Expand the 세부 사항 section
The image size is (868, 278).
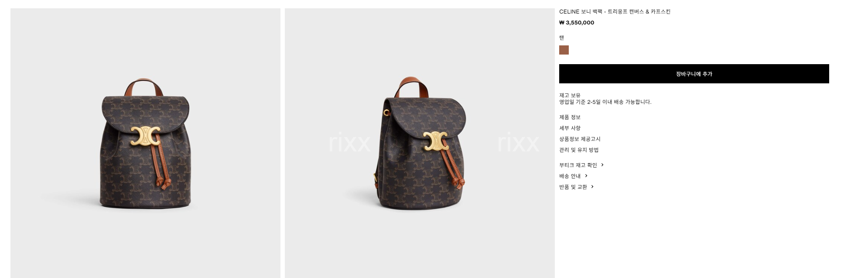click(x=570, y=128)
